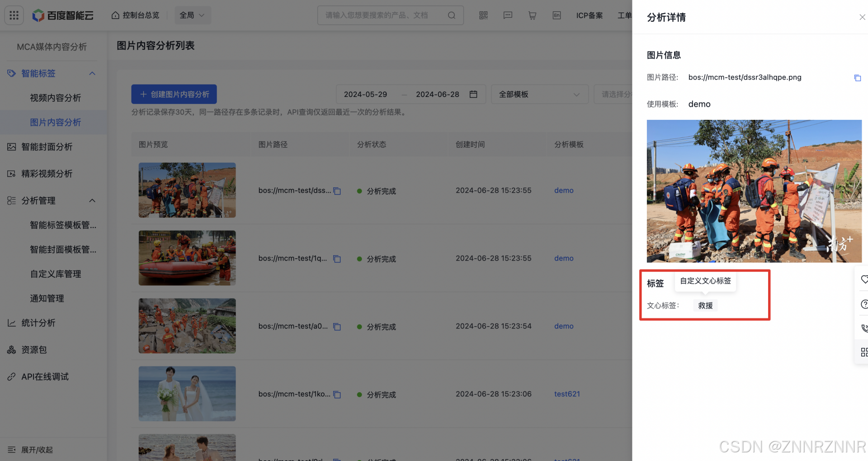Close the 分析详情 panel

point(862,17)
